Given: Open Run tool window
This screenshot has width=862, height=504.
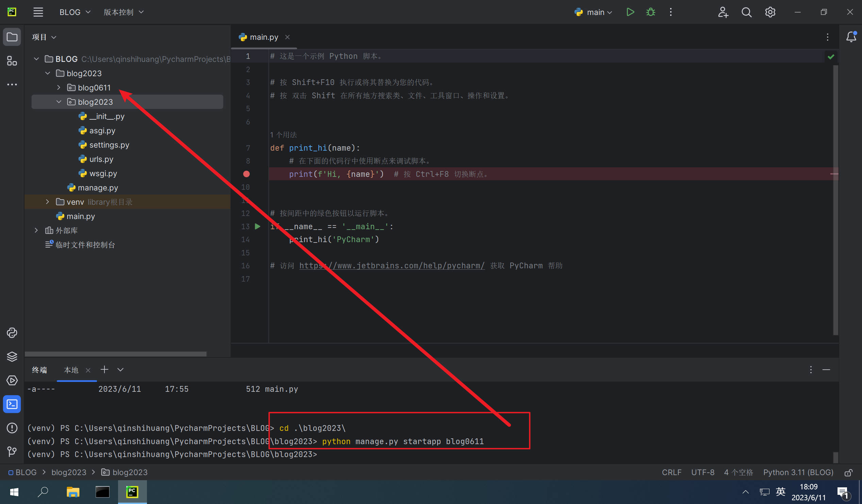Looking at the screenshot, I should point(12,380).
